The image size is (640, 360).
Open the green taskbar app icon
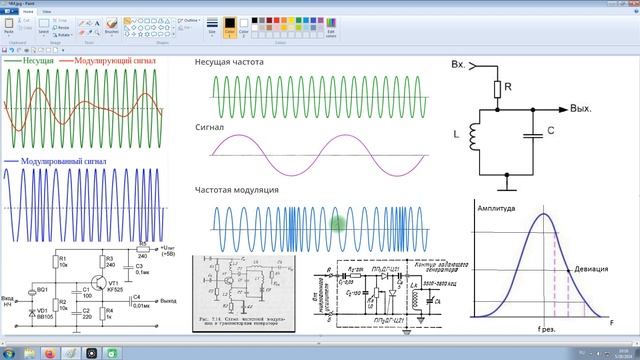pyautogui.click(x=111, y=353)
